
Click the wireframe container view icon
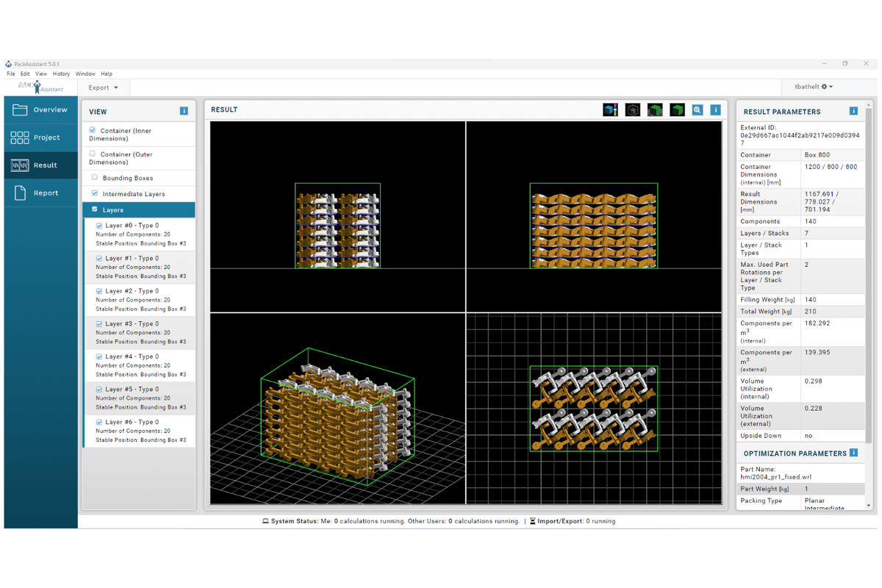[632, 110]
